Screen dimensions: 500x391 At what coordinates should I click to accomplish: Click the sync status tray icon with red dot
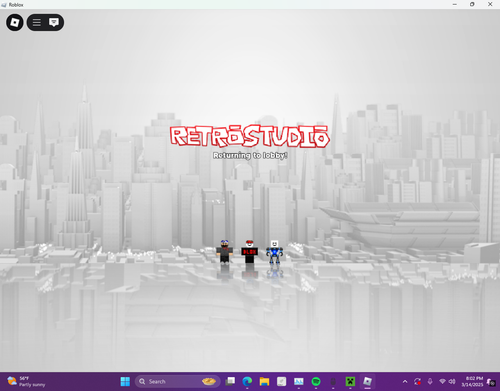pos(417,381)
